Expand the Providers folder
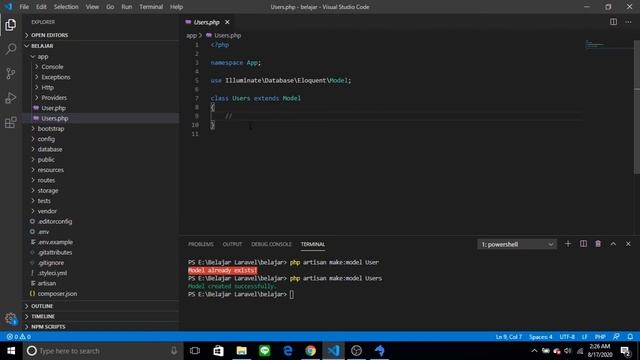This screenshot has width=640, height=360. 101,98
